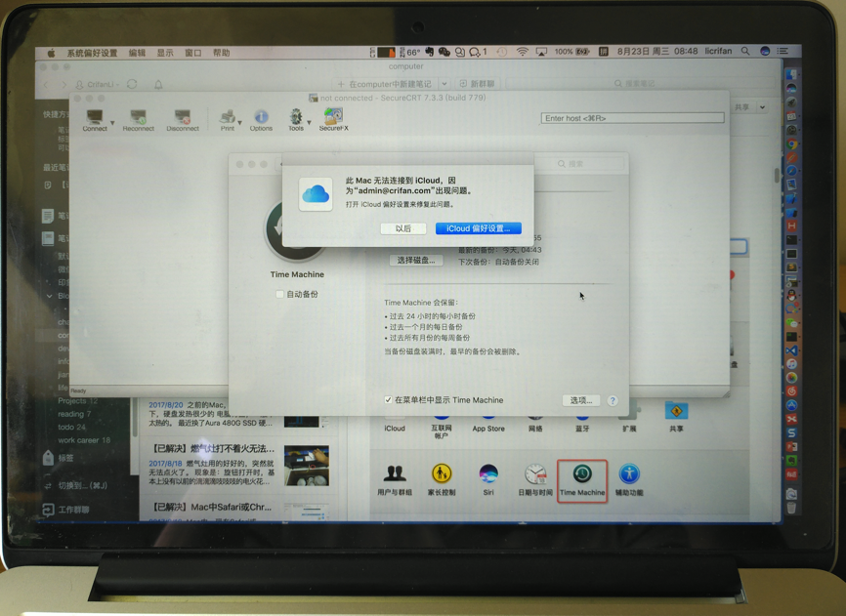Open the 日期与时间 preference pane
846x616 pixels.
pos(535,479)
